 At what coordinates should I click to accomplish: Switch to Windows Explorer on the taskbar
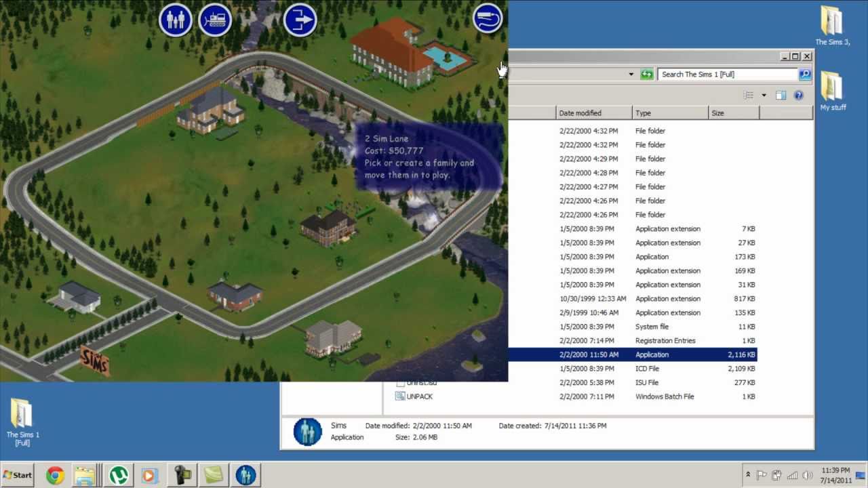[86, 475]
